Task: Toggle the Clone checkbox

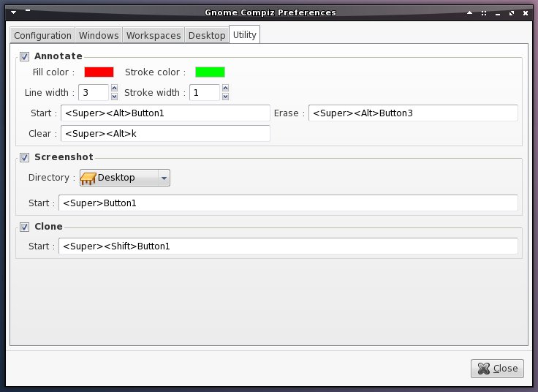Action: click(24, 227)
